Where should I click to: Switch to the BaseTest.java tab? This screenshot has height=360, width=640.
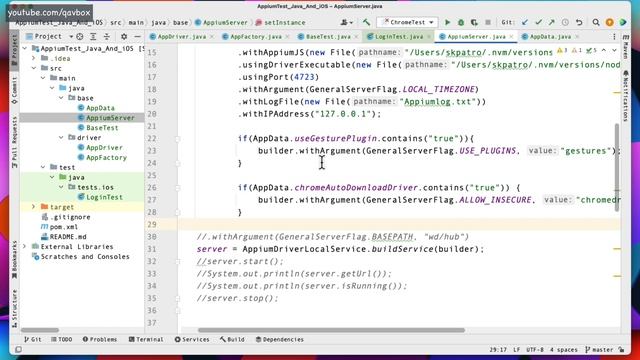(x=328, y=37)
